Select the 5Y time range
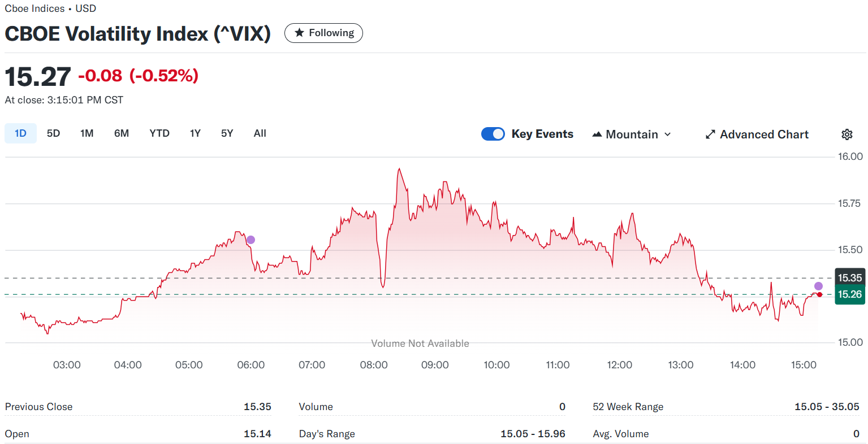Image resolution: width=868 pixels, height=444 pixels. pos(227,133)
